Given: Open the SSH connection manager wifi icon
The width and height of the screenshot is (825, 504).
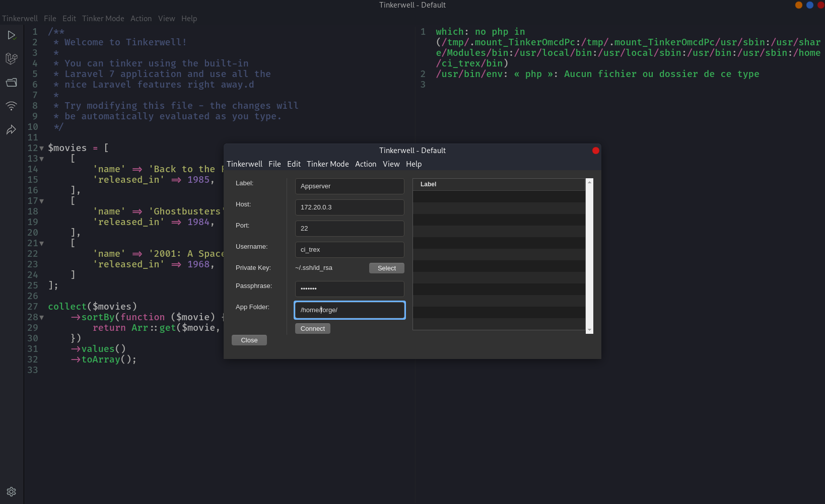Looking at the screenshot, I should click(x=11, y=106).
